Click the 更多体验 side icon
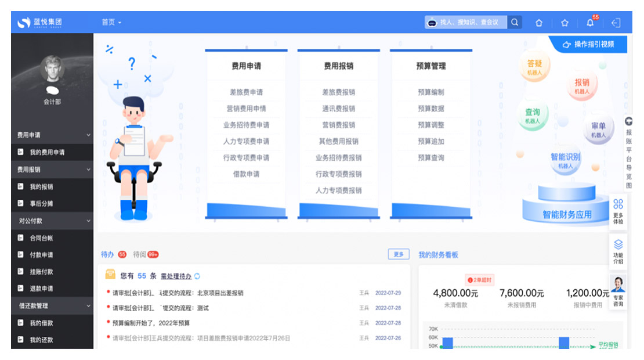This screenshot has width=644, height=360. click(x=618, y=210)
